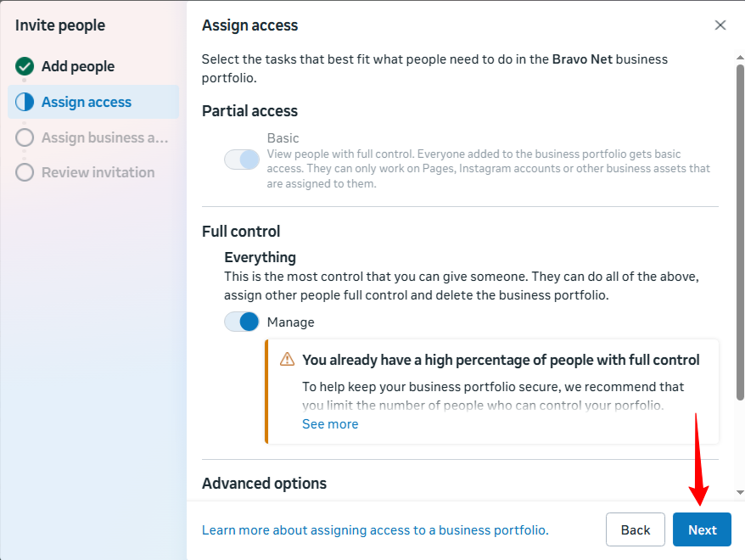Viewport: 745px width, 560px height.
Task: Go to Add people step
Action: point(78,66)
